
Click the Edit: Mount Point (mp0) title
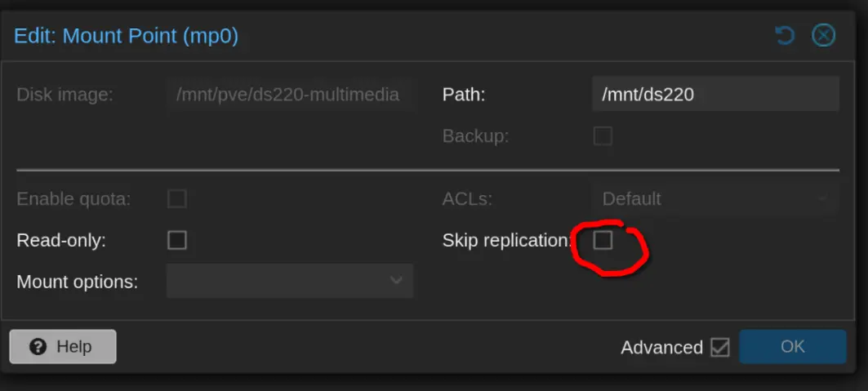click(x=127, y=37)
